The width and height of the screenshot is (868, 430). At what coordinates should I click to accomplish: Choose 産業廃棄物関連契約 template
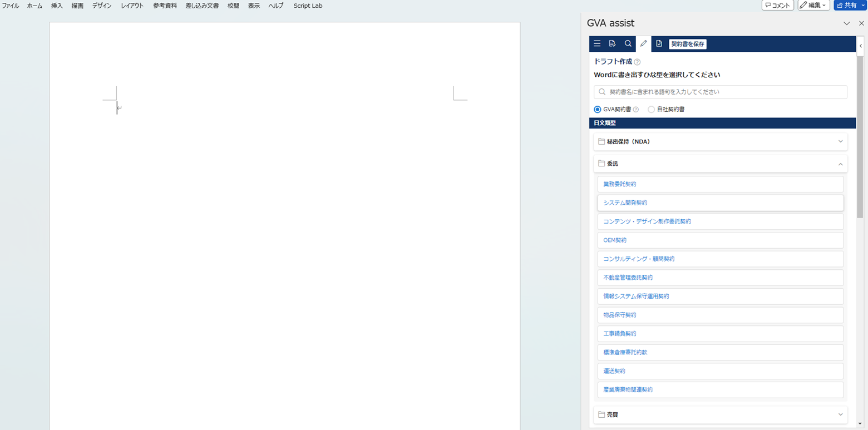(x=721, y=390)
